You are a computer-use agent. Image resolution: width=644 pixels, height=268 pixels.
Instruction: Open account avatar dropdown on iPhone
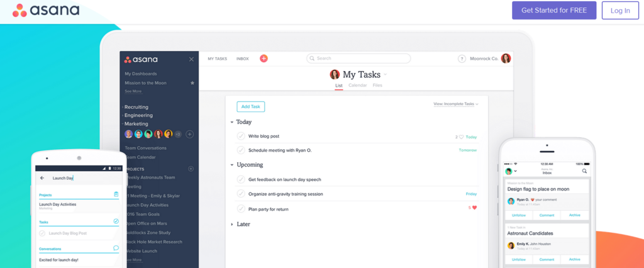(511, 171)
